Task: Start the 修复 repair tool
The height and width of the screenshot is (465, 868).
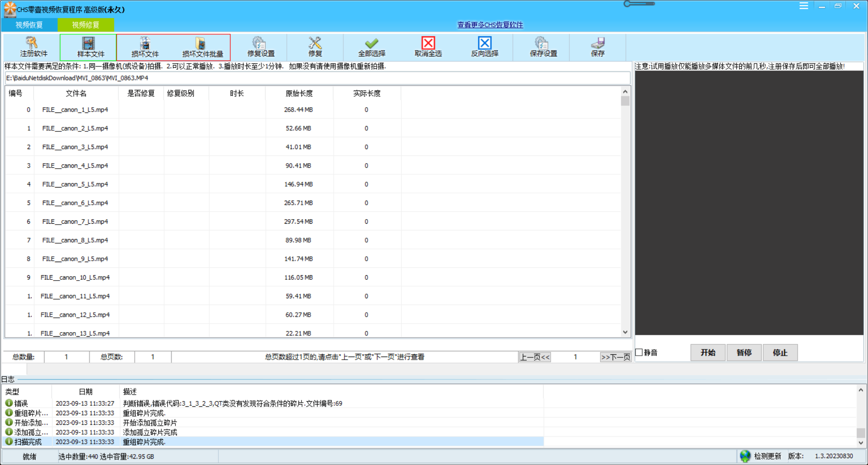Action: pyautogui.click(x=315, y=47)
